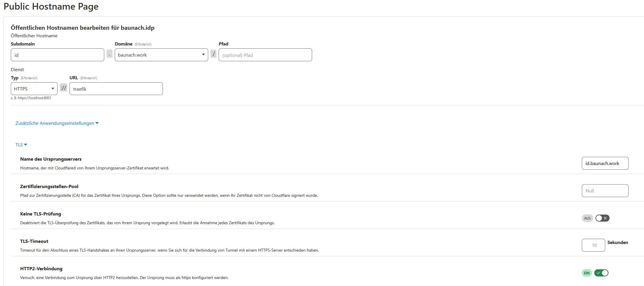Click the URL field containing traefik

(x=116, y=89)
